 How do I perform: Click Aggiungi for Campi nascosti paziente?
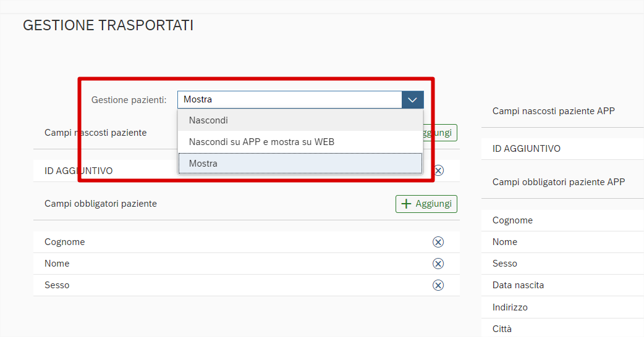coord(440,133)
